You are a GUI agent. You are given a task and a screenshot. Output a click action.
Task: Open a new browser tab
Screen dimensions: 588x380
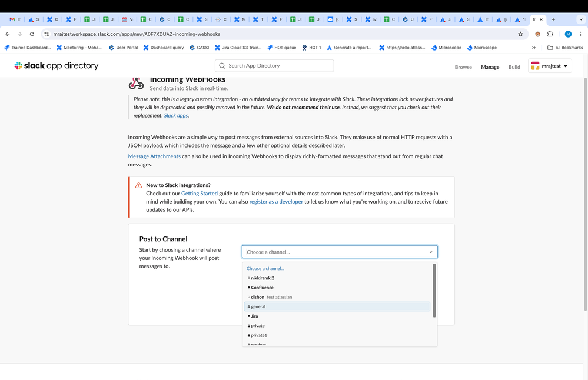point(553,19)
